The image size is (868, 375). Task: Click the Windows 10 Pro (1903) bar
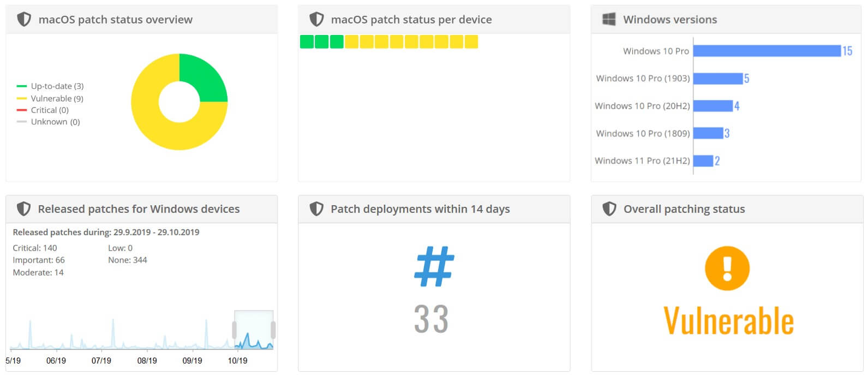(x=718, y=79)
